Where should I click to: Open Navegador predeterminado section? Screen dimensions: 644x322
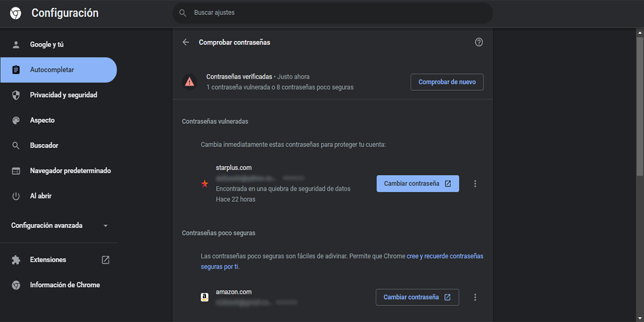pyautogui.click(x=70, y=171)
